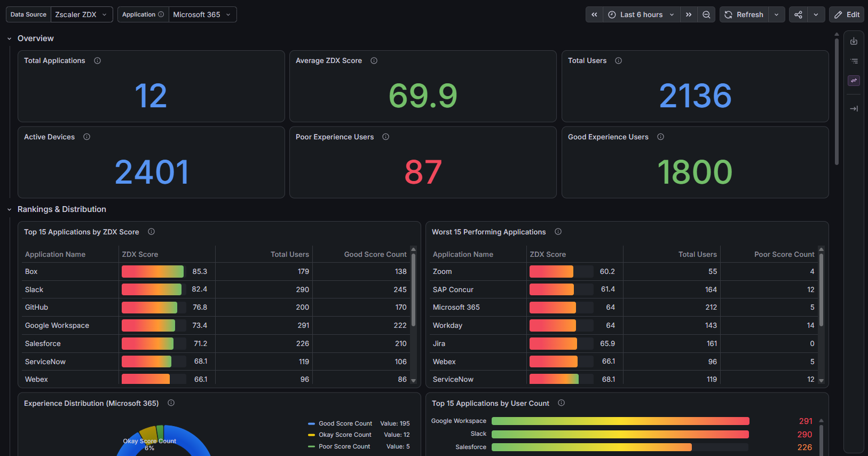This screenshot has width=868, height=456.
Task: Show info for Active Devices panel
Action: coord(86,137)
